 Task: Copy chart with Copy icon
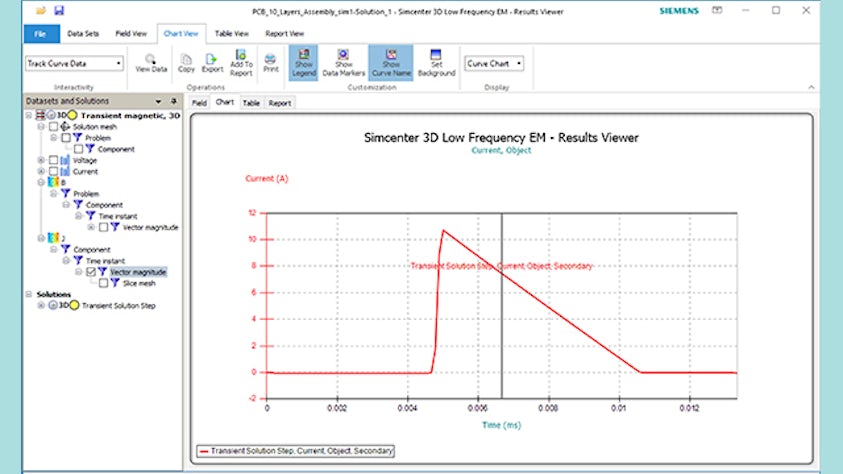186,63
